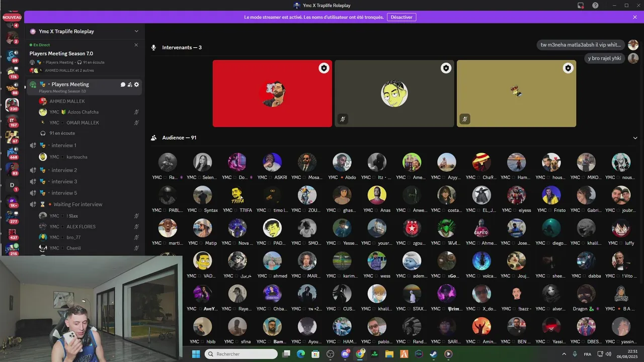Show hidden system tray icons
The image size is (644, 362).
(x=563, y=354)
